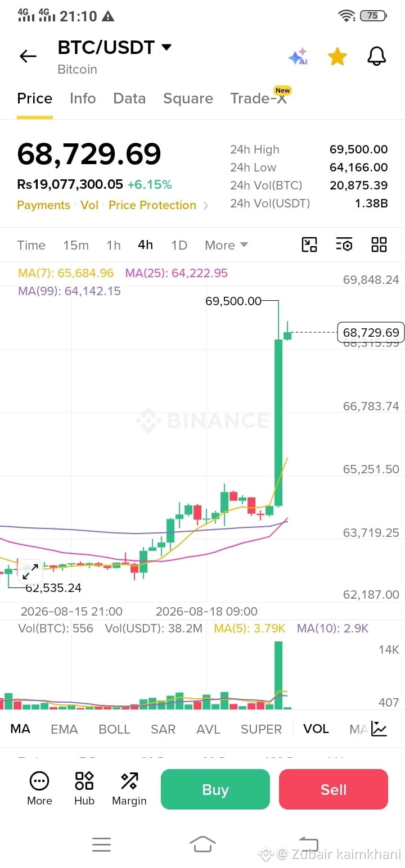Switch to the Price tab

tap(34, 98)
